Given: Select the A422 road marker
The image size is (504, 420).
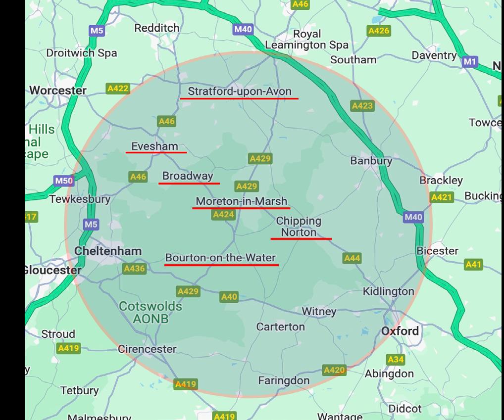Looking at the screenshot, I should tap(118, 88).
